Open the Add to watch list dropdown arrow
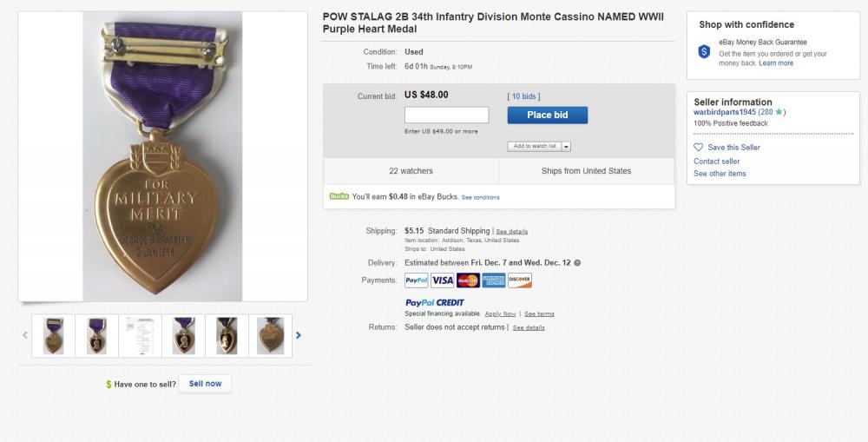Screen dimensions: 868x442 566,147
